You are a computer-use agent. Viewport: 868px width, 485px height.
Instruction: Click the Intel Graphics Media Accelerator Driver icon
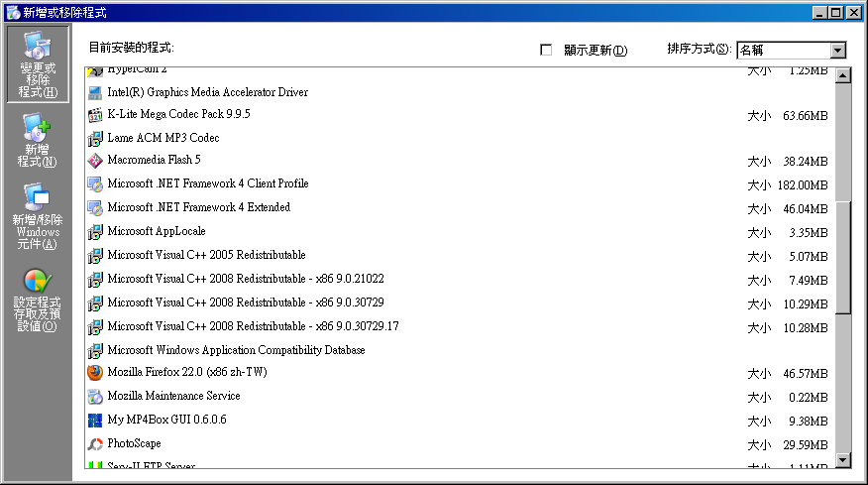(x=95, y=92)
